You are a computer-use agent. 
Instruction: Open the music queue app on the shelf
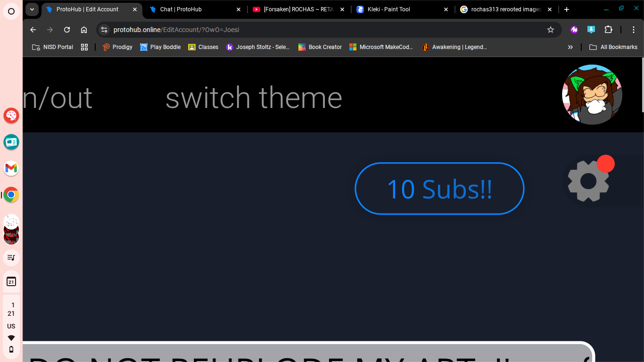tap(11, 257)
